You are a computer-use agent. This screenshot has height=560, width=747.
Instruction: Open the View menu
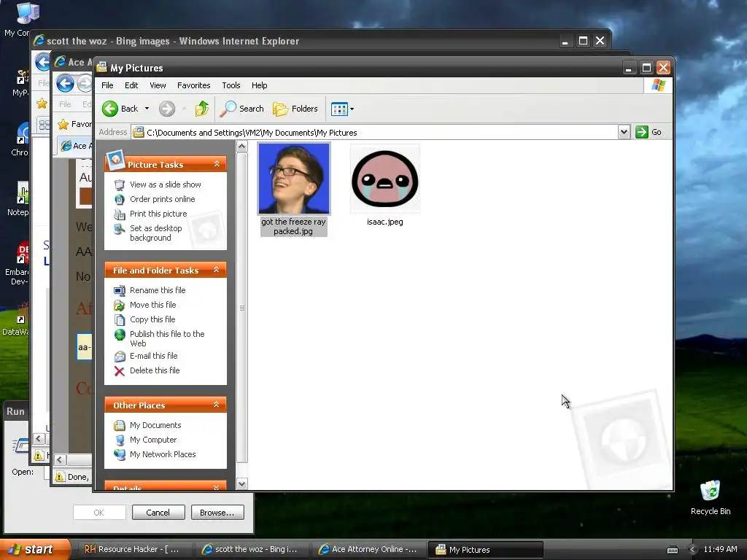pos(158,85)
